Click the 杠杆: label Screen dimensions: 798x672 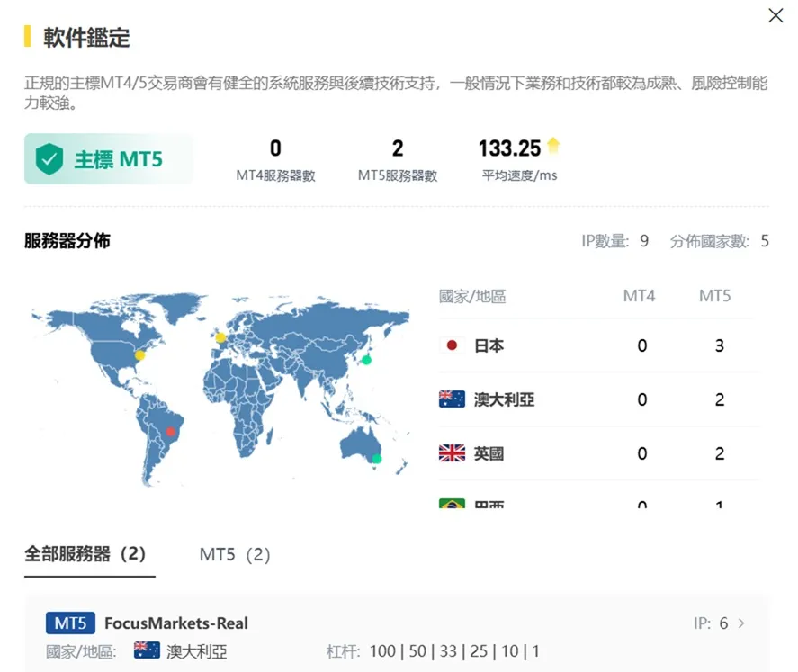tap(343, 651)
